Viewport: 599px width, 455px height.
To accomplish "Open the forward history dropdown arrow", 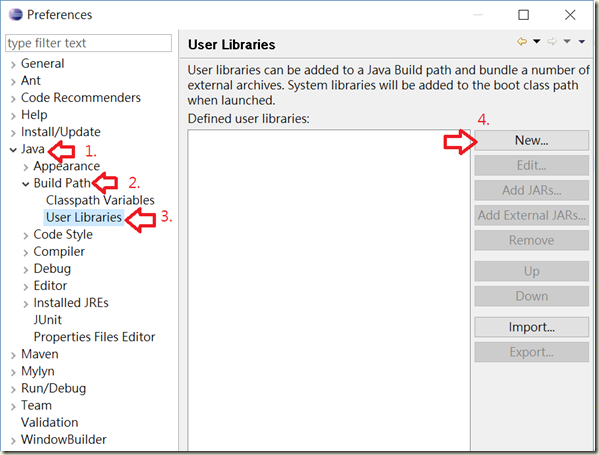I will click(567, 41).
